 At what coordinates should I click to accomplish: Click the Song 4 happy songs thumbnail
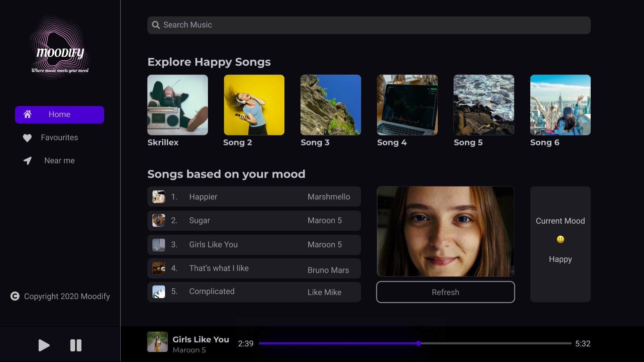point(407,105)
